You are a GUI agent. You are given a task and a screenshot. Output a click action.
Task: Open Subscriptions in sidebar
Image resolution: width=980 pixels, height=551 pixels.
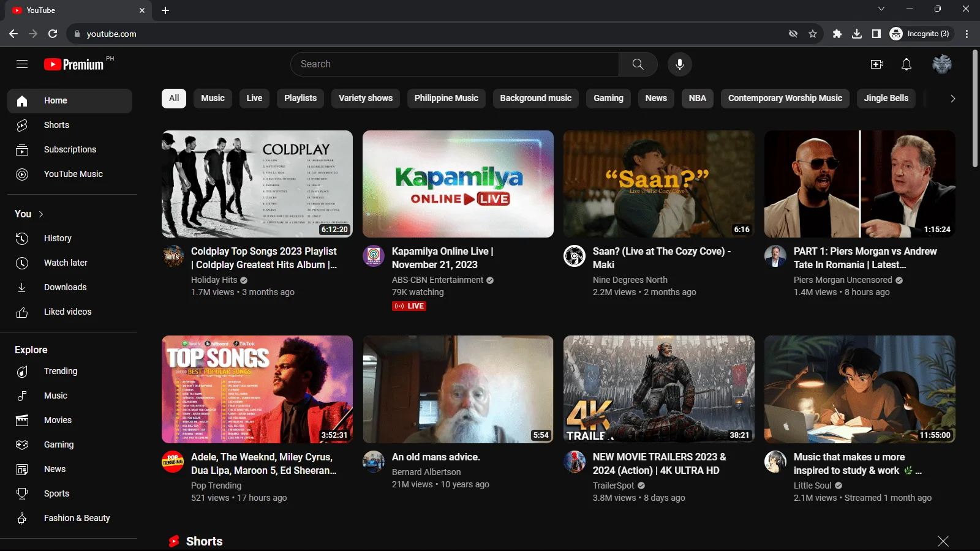tap(70, 149)
